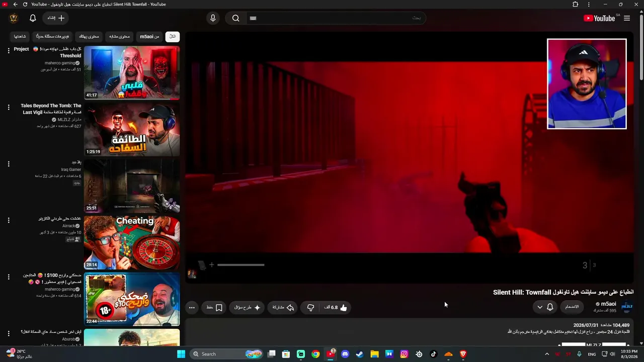Image resolution: width=644 pixels, height=362 pixels.
Task: Open the Tales Beyond The Tomb title
Action: click(51, 109)
